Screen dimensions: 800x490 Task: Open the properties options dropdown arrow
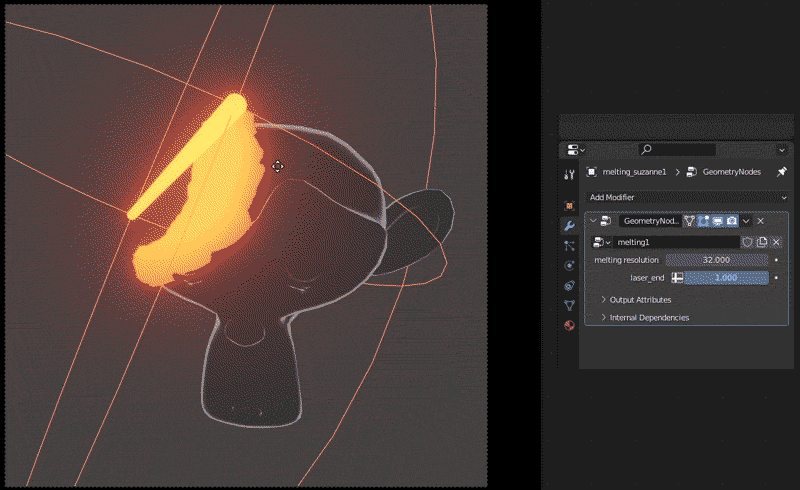point(782,150)
